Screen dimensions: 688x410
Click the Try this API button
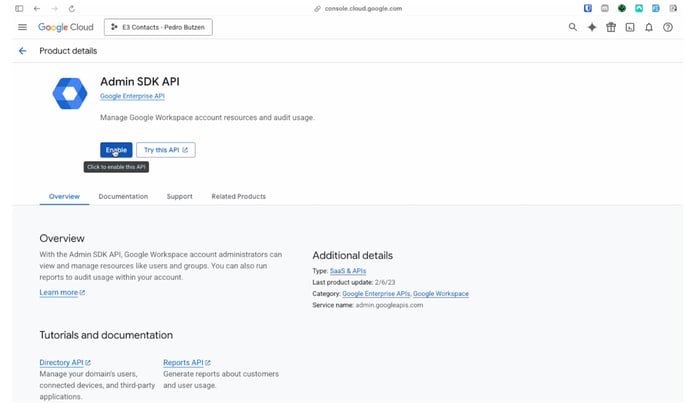pos(165,150)
